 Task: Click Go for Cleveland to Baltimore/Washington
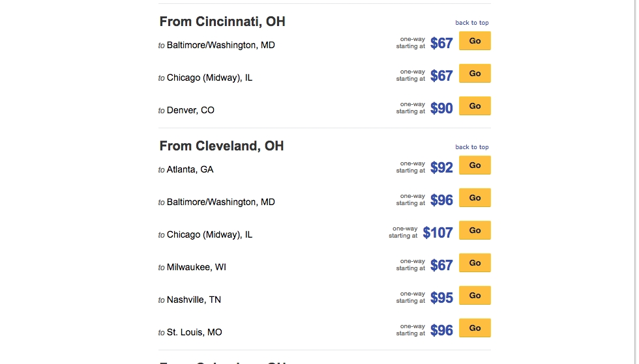pos(475,198)
